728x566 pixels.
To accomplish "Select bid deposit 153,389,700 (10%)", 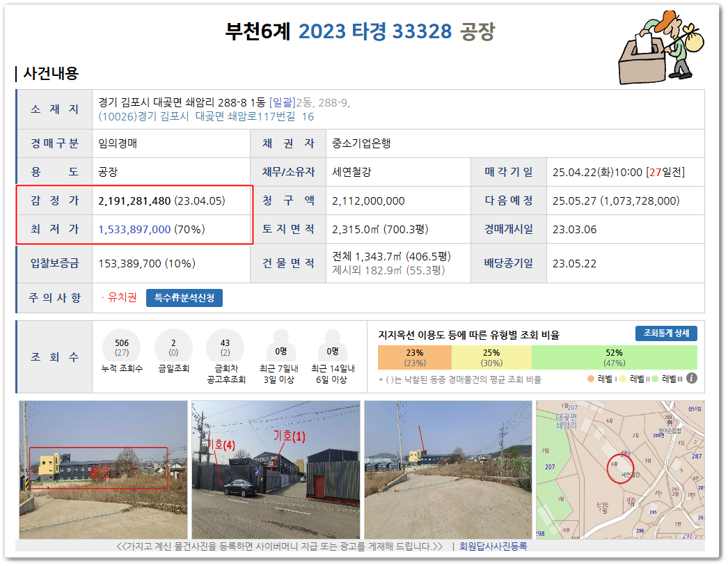I will [x=147, y=264].
